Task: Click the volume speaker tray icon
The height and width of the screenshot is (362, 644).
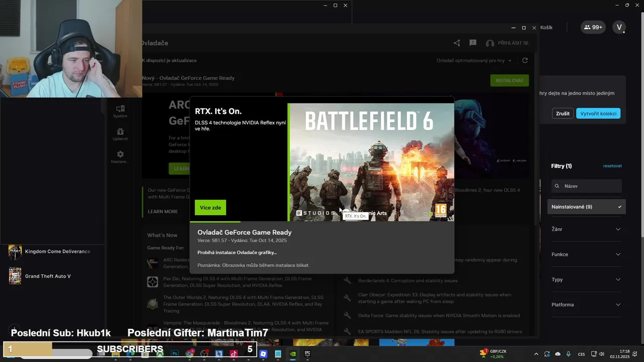Action: pos(602,354)
